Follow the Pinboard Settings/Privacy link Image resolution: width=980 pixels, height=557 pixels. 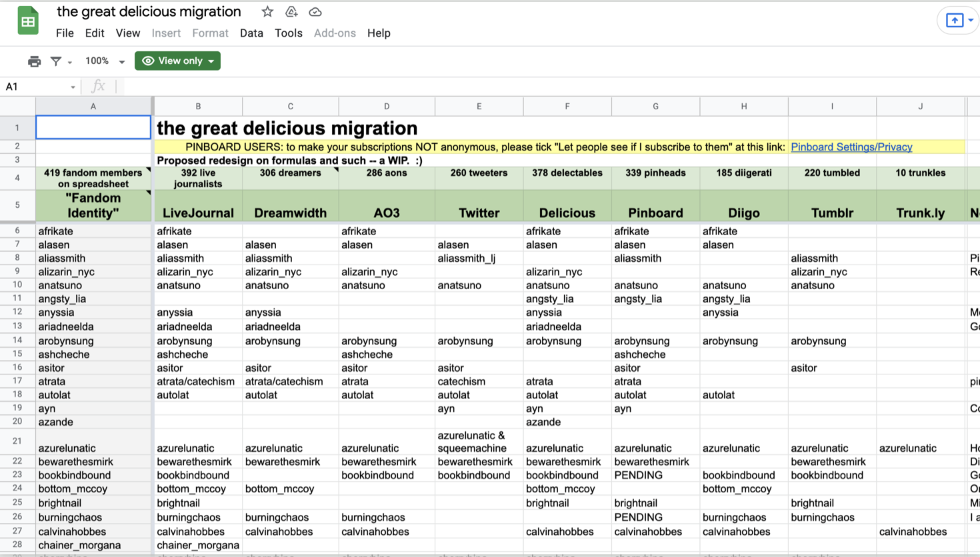click(851, 147)
